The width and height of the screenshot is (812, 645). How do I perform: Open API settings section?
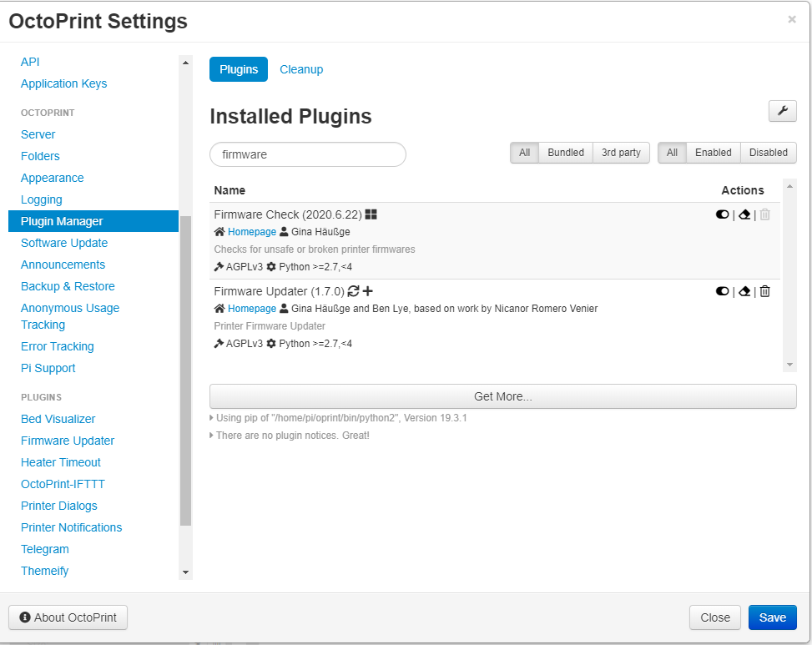point(30,62)
